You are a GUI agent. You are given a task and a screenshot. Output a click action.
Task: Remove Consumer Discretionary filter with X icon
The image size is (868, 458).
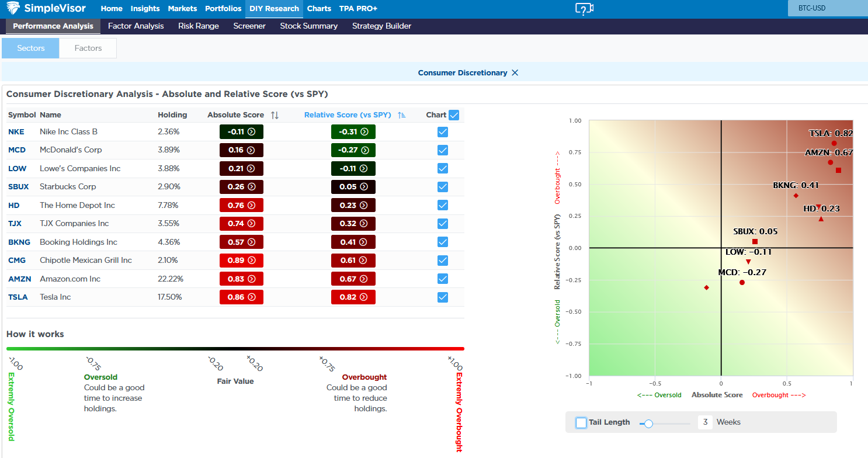click(515, 73)
